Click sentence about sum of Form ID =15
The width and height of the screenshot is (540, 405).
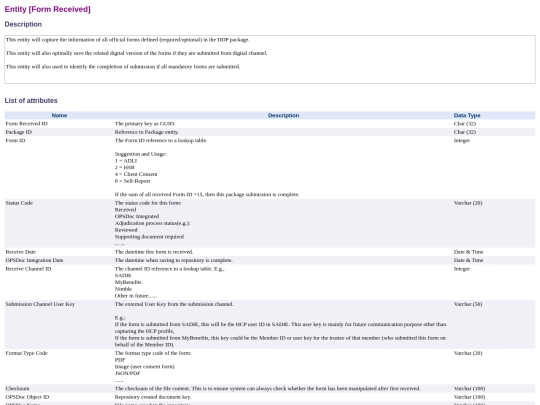pos(207,195)
